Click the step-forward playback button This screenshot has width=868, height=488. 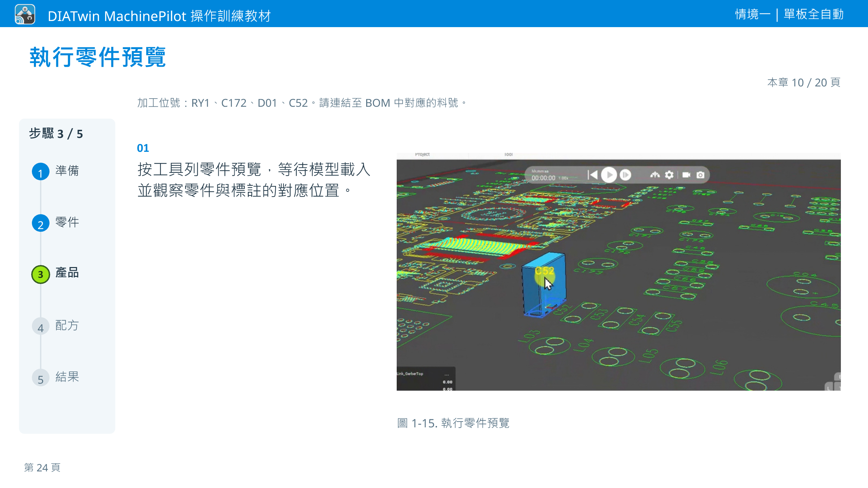pyautogui.click(x=625, y=175)
